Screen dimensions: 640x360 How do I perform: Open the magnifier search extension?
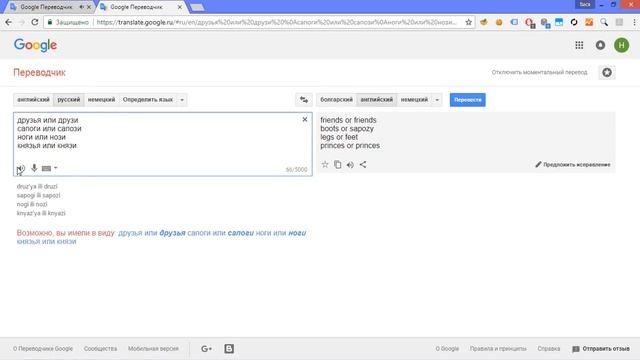tap(604, 22)
